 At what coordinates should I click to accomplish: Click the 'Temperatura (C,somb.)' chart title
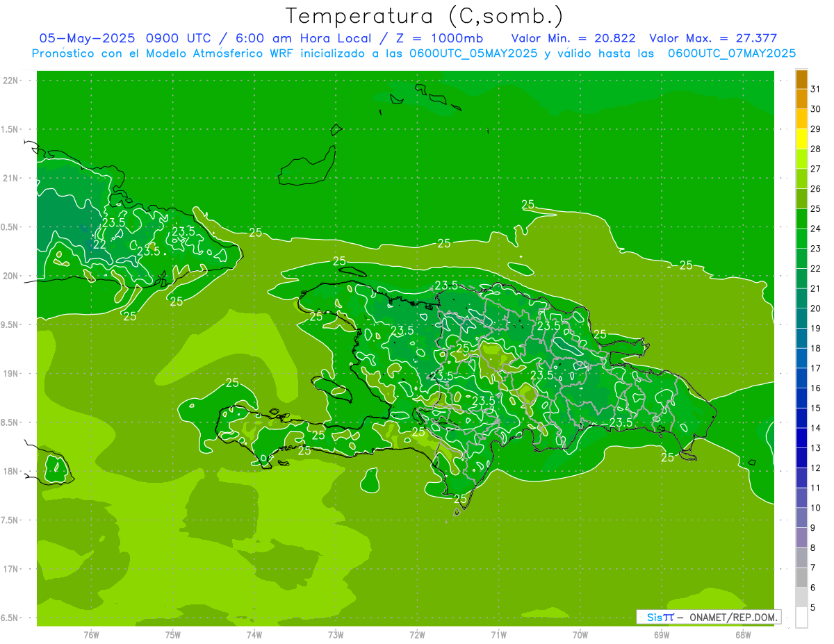point(424,17)
